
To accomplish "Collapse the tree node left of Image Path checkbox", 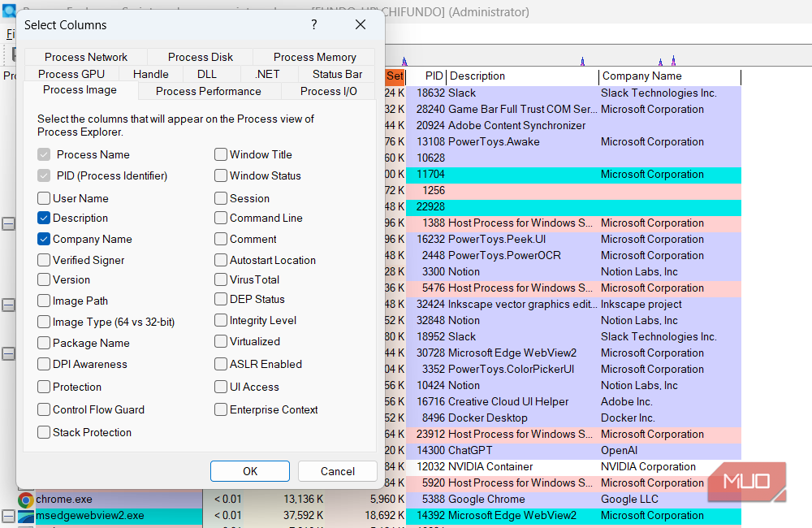I will coord(8,305).
